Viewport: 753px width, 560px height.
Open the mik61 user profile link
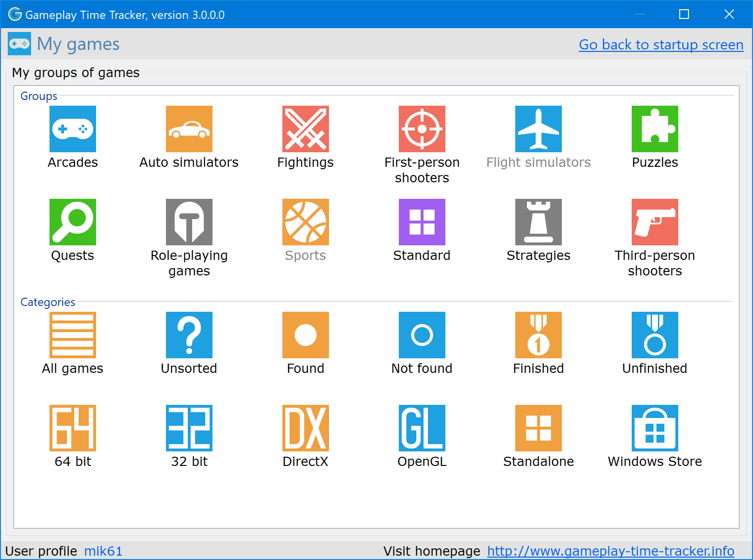pos(103,551)
